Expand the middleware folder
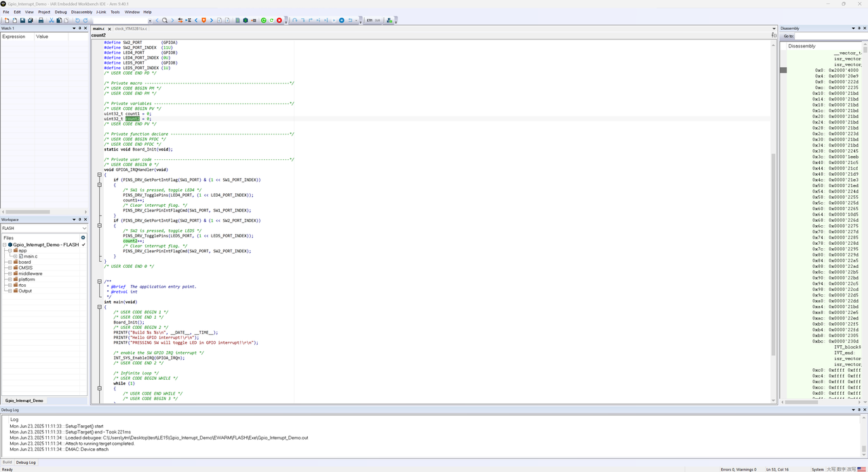The width and height of the screenshot is (868, 472). tap(10, 274)
